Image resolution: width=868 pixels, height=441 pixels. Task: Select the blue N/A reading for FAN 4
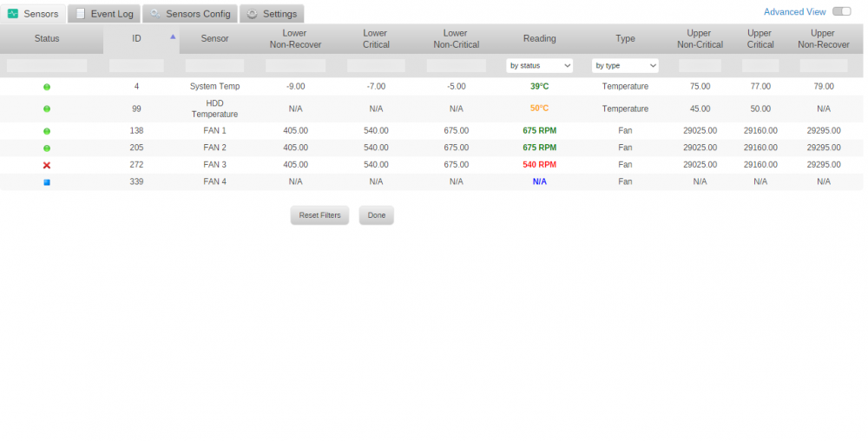click(x=540, y=181)
